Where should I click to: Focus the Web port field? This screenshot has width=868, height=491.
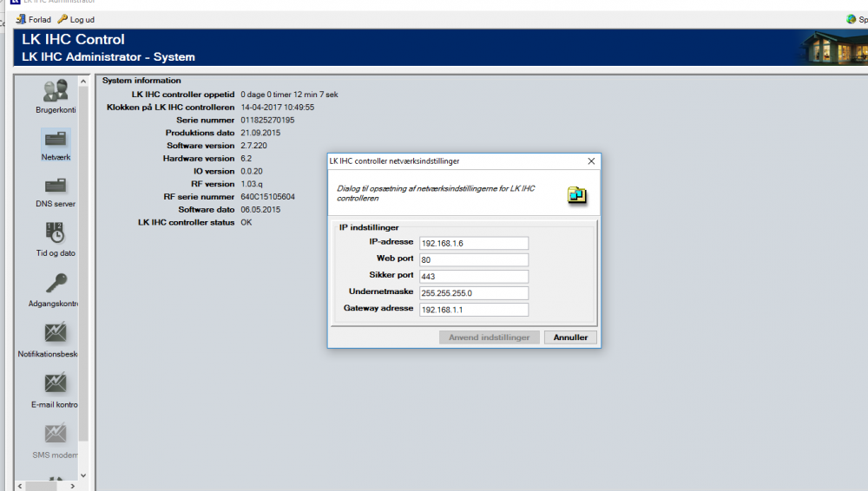coord(473,260)
